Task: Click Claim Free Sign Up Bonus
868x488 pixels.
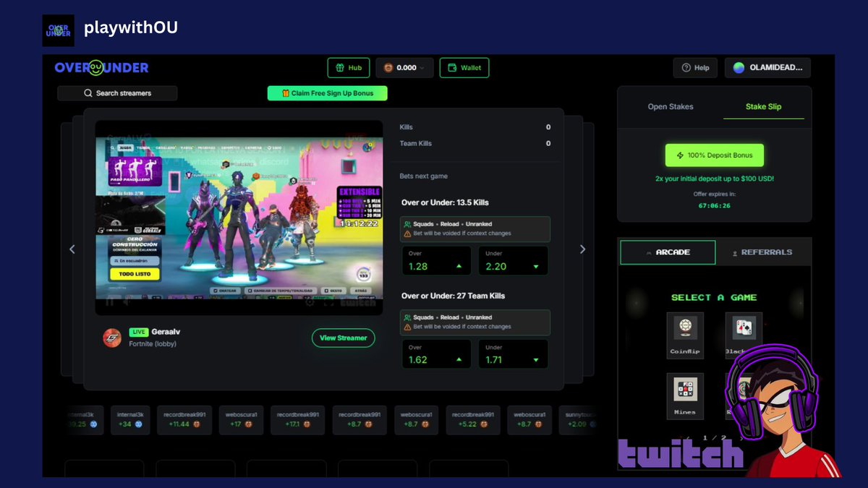Action: tap(327, 93)
